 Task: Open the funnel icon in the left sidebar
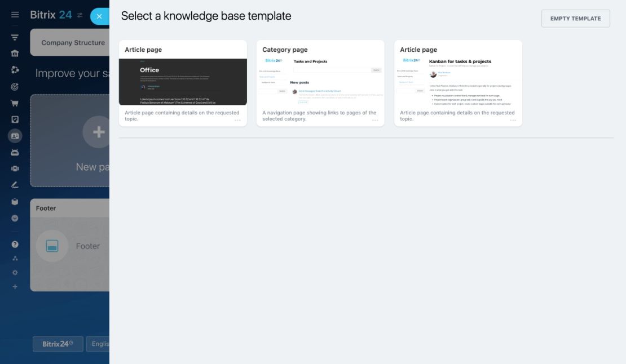[15, 38]
